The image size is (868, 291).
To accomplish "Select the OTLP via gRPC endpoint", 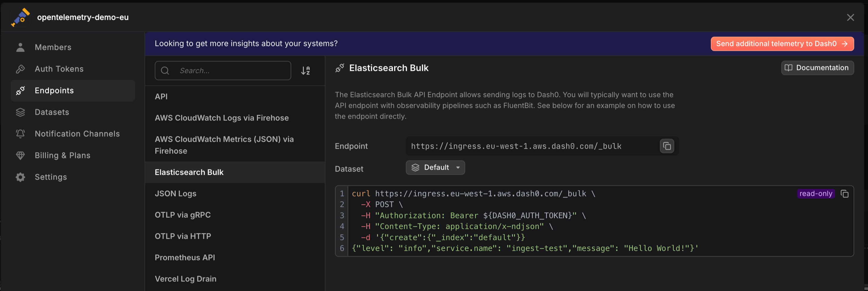I will pos(235,215).
